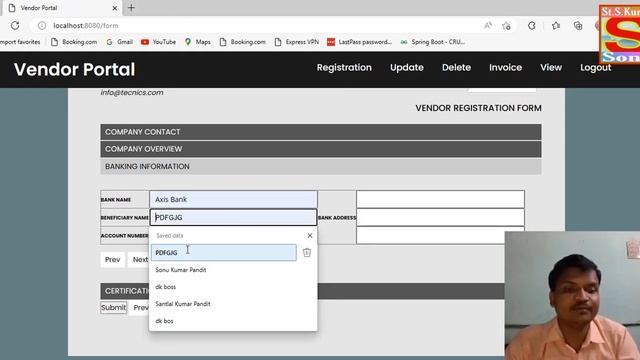640x360 pixels.
Task: Choose saved suggestion PDFGJG
Action: coord(224,253)
